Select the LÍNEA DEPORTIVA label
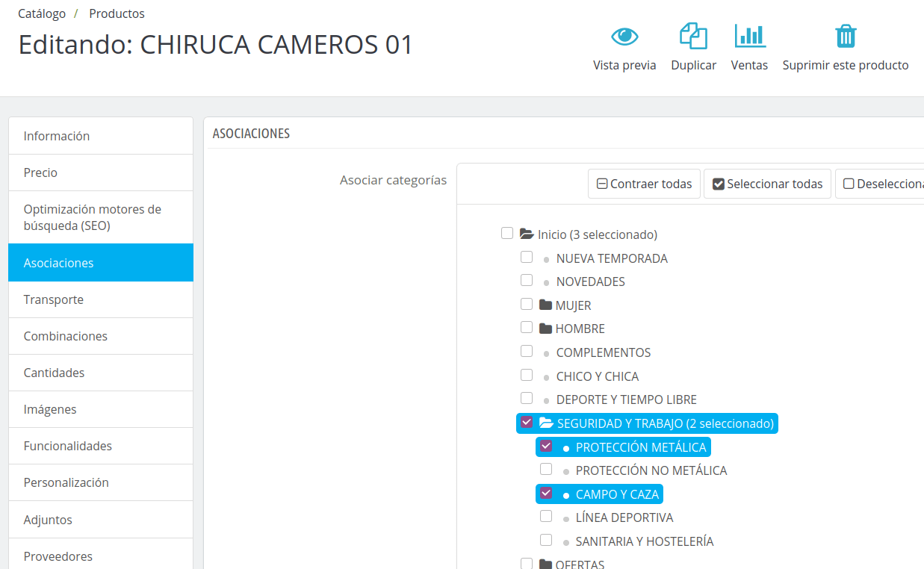 (624, 517)
